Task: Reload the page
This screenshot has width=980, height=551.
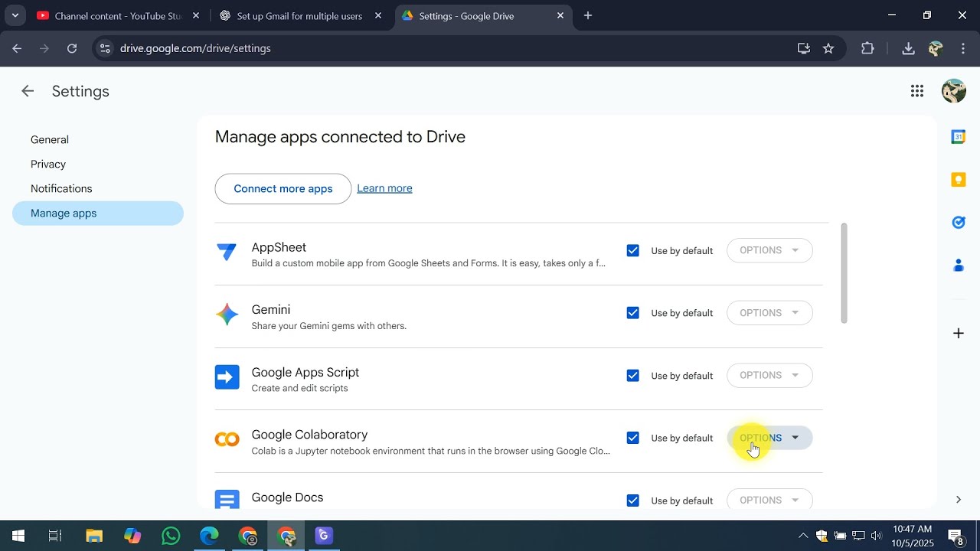Action: pos(72,48)
